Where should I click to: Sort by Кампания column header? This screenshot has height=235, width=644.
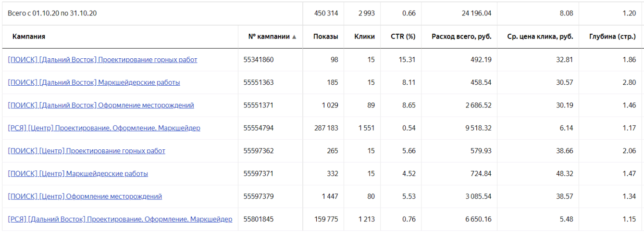[29, 37]
